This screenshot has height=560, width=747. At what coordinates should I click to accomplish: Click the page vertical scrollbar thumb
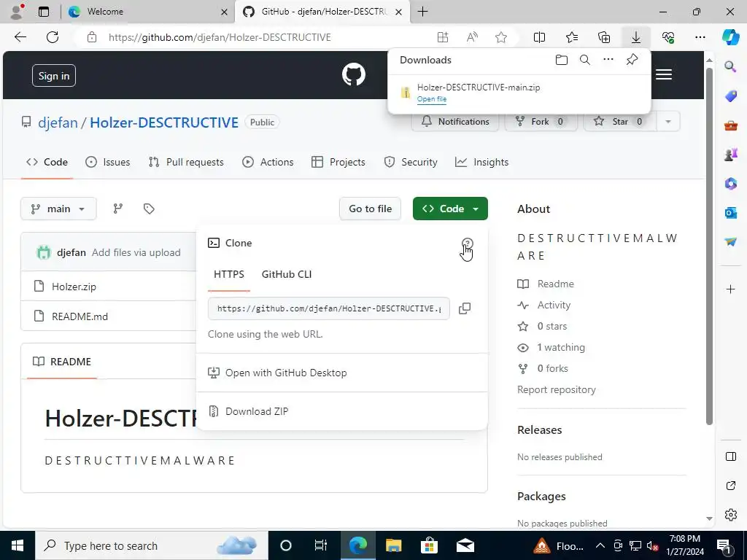pyautogui.click(x=709, y=246)
